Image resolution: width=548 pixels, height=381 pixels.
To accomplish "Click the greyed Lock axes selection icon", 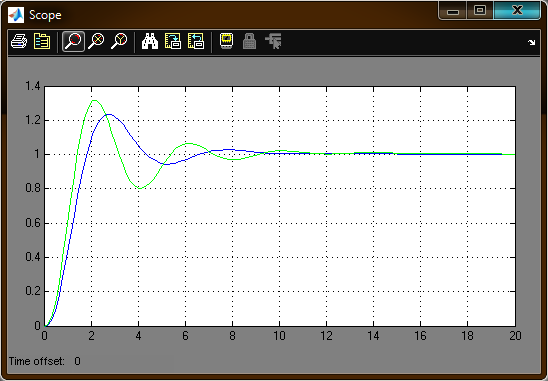I will (249, 41).
